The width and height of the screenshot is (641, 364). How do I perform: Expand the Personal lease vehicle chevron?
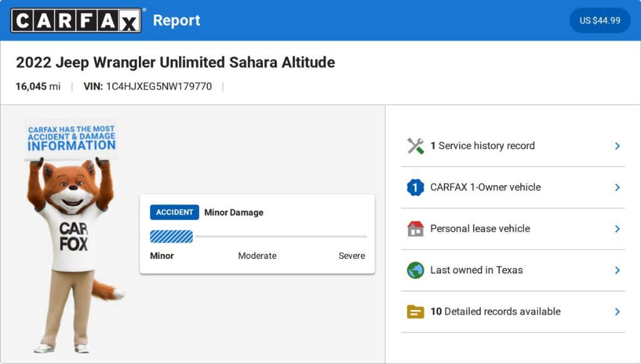617,229
